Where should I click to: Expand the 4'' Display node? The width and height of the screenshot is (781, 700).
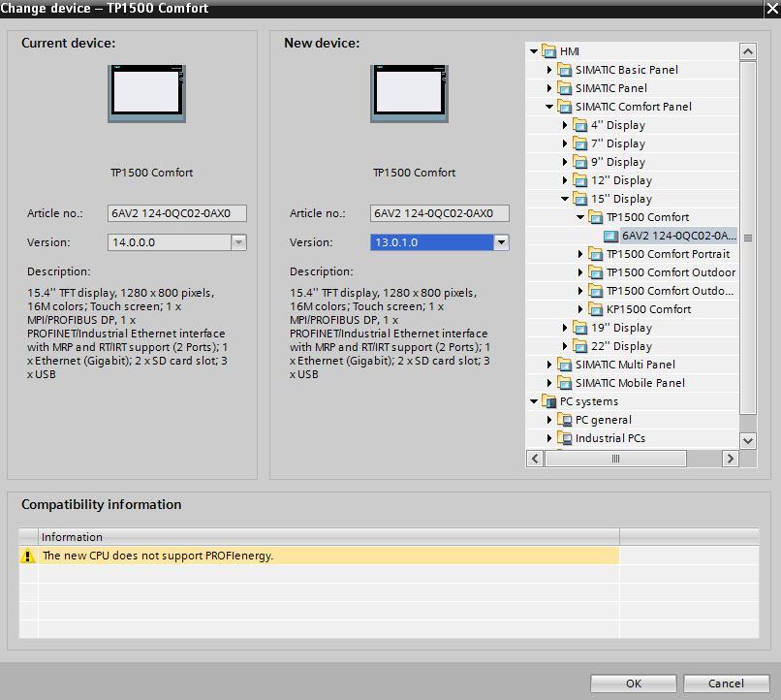(565, 125)
